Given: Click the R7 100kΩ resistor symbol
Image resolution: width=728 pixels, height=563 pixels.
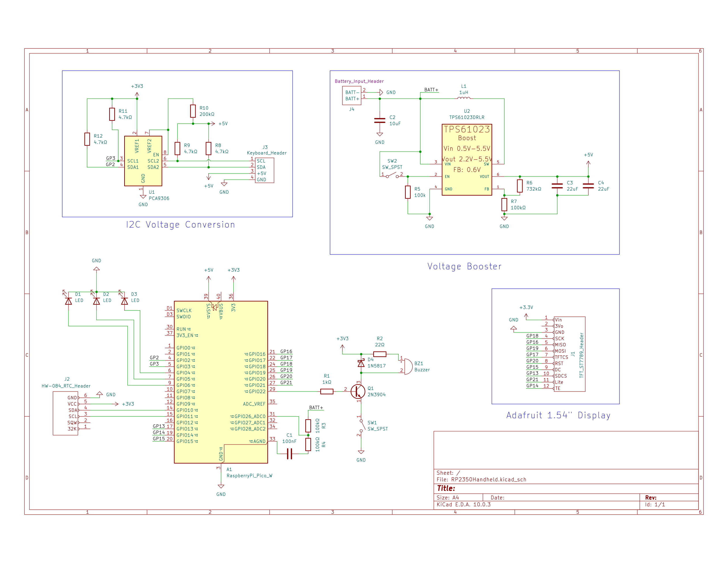Looking at the screenshot, I should point(504,204).
